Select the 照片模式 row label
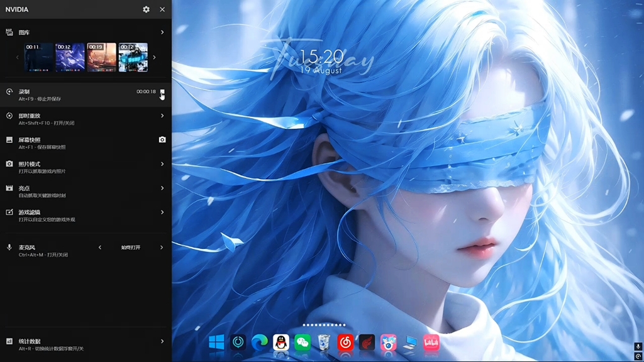 click(x=29, y=164)
